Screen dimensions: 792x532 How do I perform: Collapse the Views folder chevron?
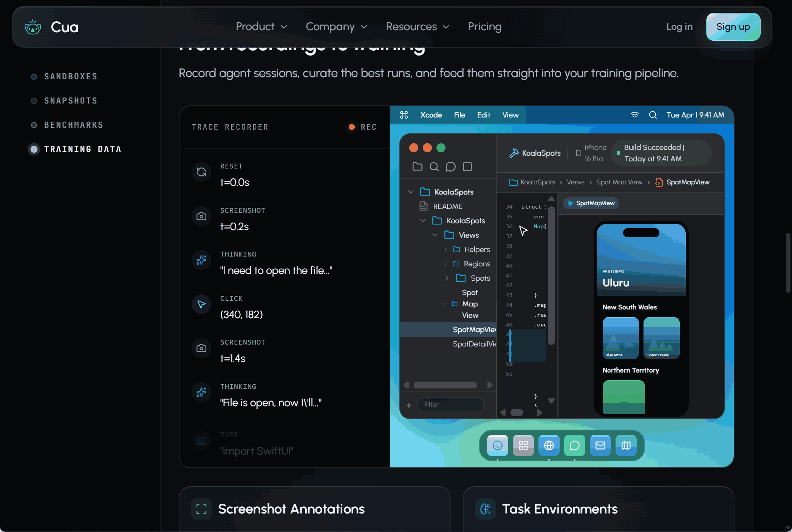coord(435,235)
